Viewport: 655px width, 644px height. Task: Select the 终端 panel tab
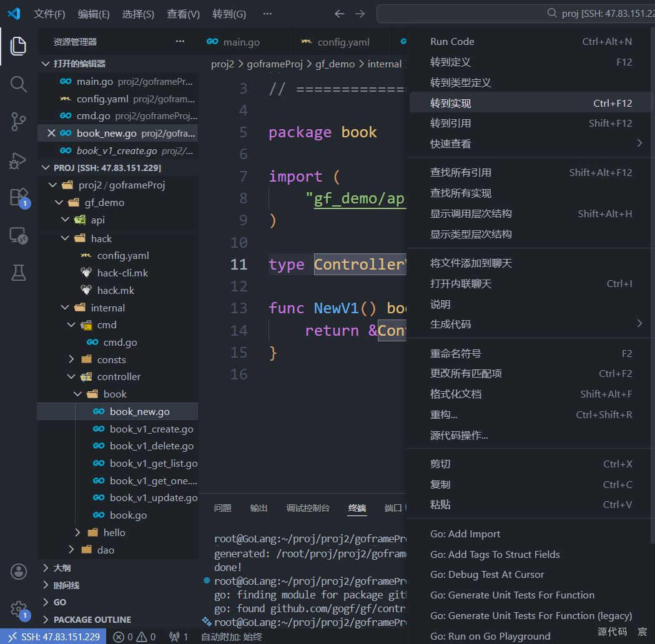click(x=357, y=508)
